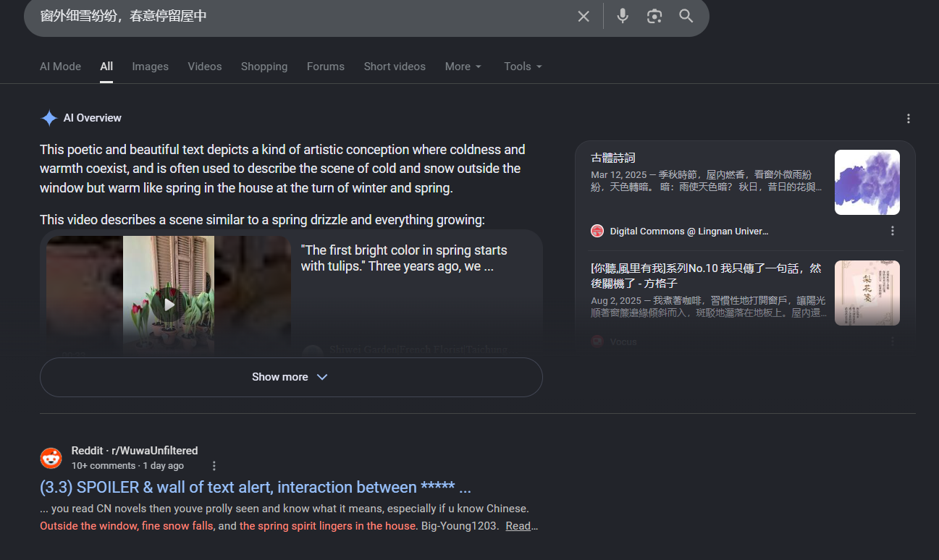Switch to AI Mode tab
This screenshot has width=939, height=560.
60,67
